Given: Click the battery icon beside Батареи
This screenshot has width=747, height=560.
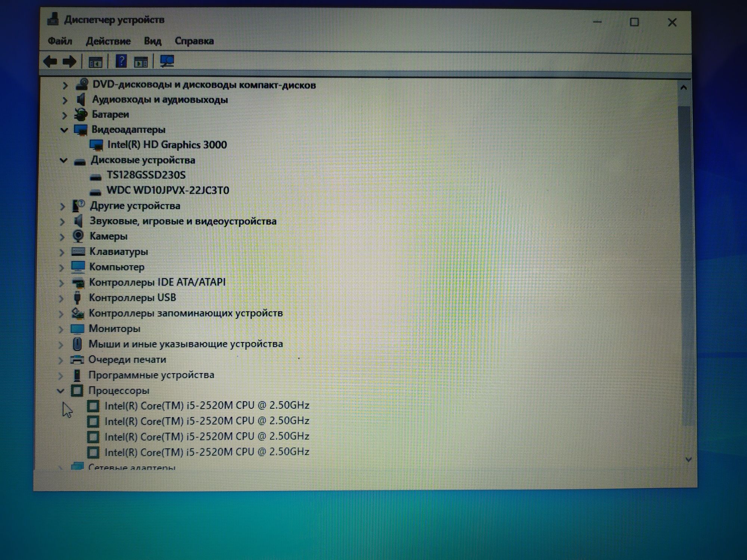Looking at the screenshot, I should tap(81, 115).
